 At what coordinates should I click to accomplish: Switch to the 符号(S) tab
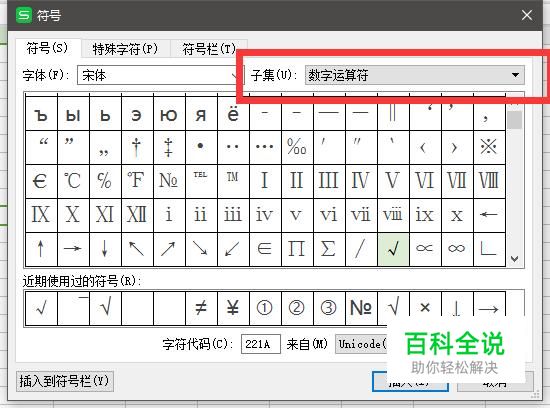pyautogui.click(x=48, y=48)
